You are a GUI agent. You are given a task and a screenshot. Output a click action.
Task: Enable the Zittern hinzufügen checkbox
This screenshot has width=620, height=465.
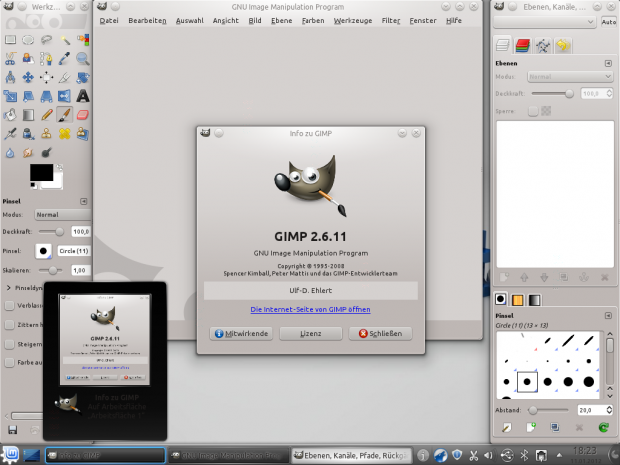coord(9,325)
